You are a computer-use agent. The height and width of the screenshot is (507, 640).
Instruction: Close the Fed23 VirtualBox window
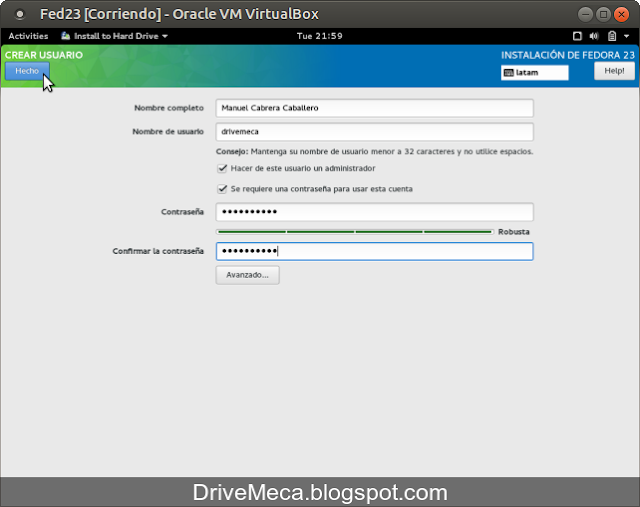[x=622, y=14]
